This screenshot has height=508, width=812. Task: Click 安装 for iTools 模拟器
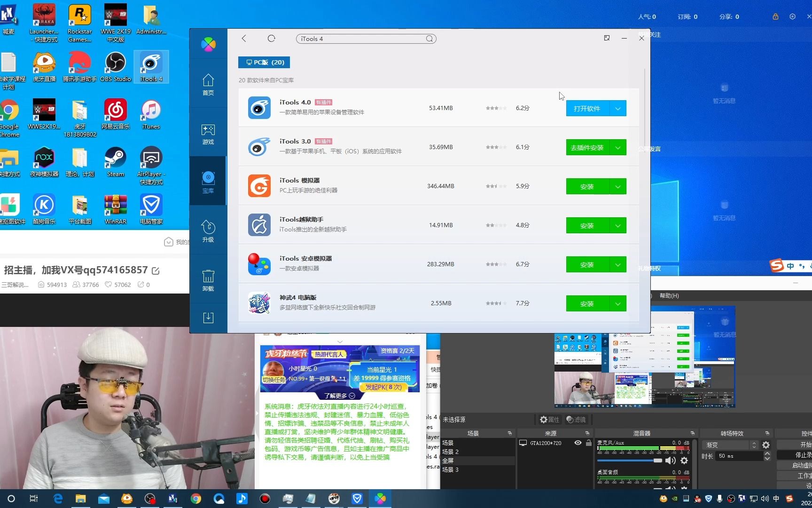(x=587, y=186)
